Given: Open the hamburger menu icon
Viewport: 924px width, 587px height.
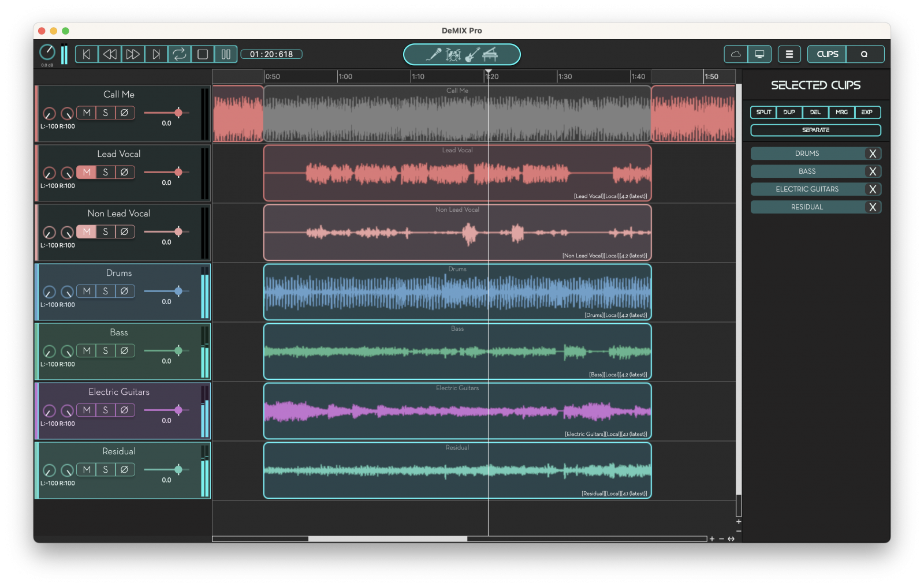Looking at the screenshot, I should 789,54.
